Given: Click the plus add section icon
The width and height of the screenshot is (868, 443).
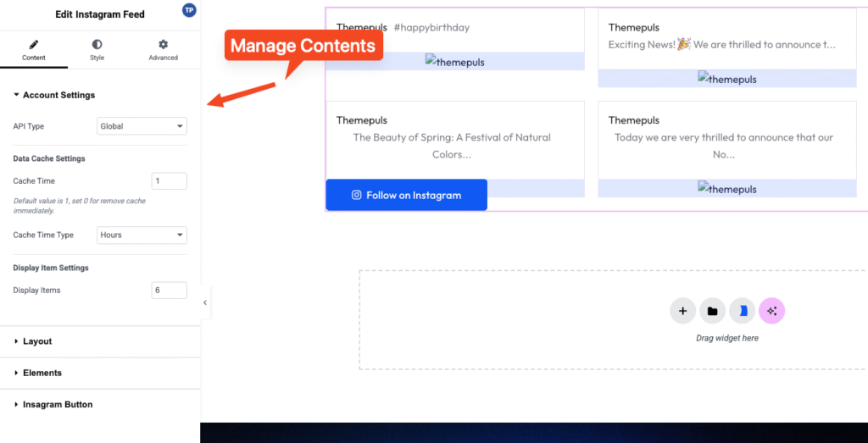Looking at the screenshot, I should [x=682, y=311].
